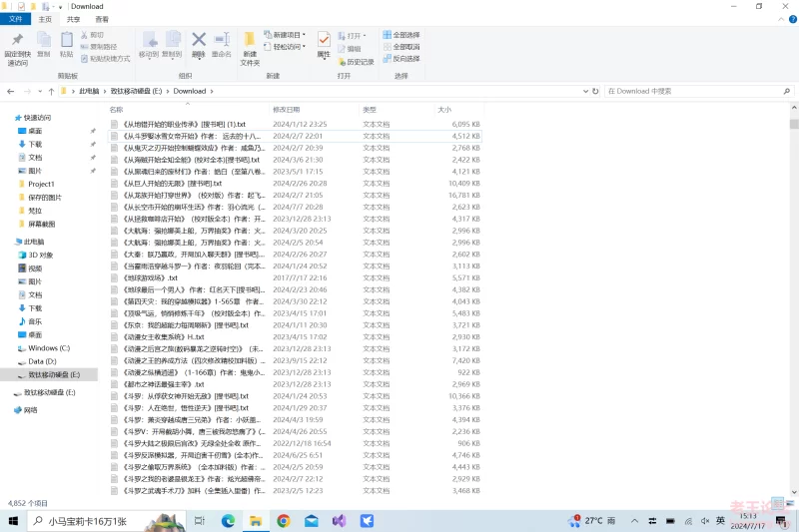This screenshot has width=799, height=532.
Task: Open Google Chrome from the taskbar
Action: pos(284,521)
